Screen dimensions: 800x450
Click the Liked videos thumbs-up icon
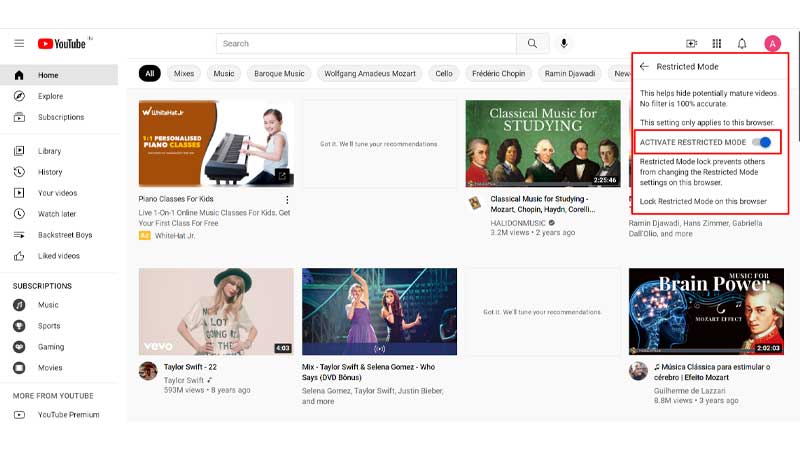19,256
